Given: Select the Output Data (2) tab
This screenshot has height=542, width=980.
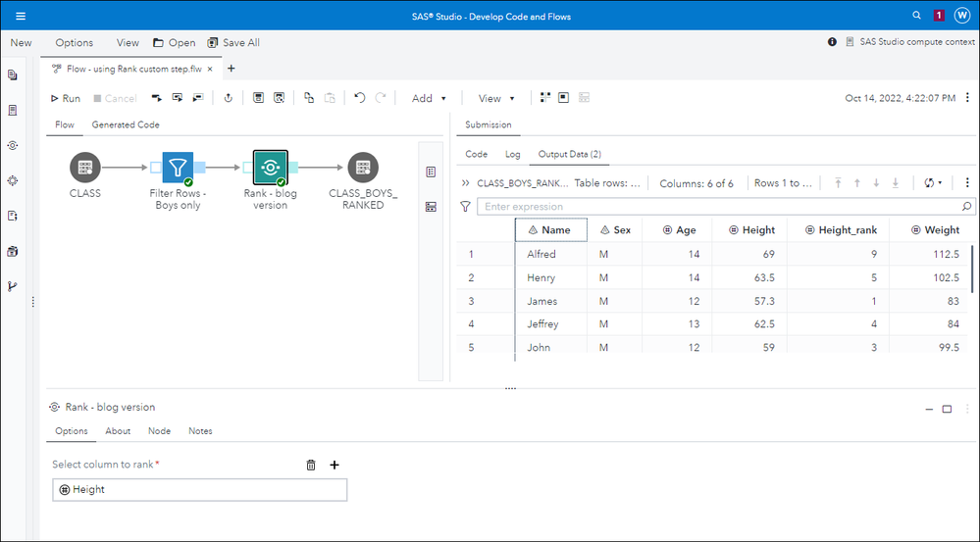Looking at the screenshot, I should [569, 154].
